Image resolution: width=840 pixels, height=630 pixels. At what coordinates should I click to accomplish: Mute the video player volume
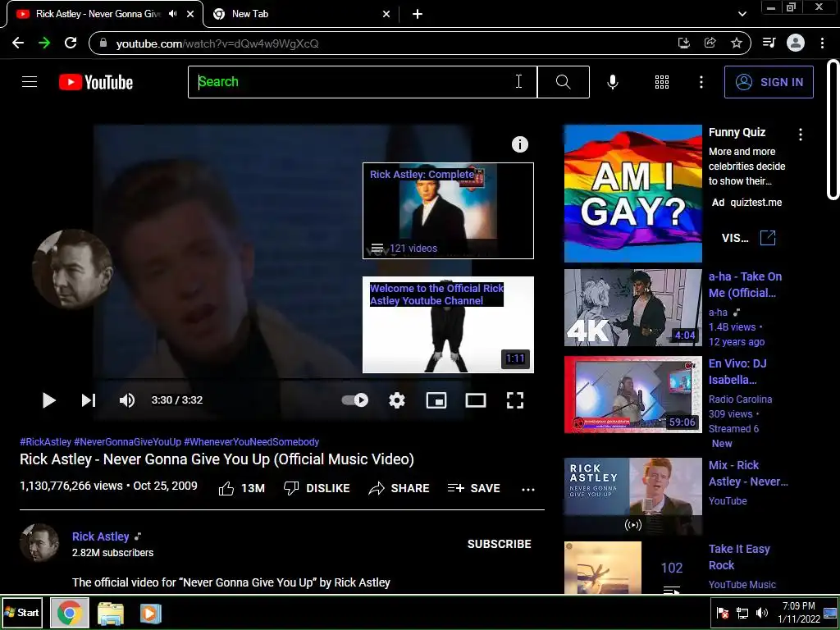pyautogui.click(x=127, y=400)
